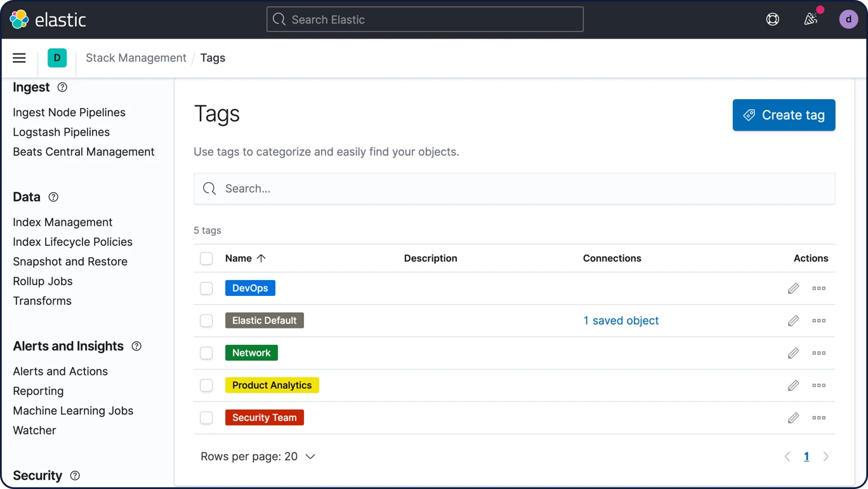Open the user avatar menu

[x=848, y=20]
